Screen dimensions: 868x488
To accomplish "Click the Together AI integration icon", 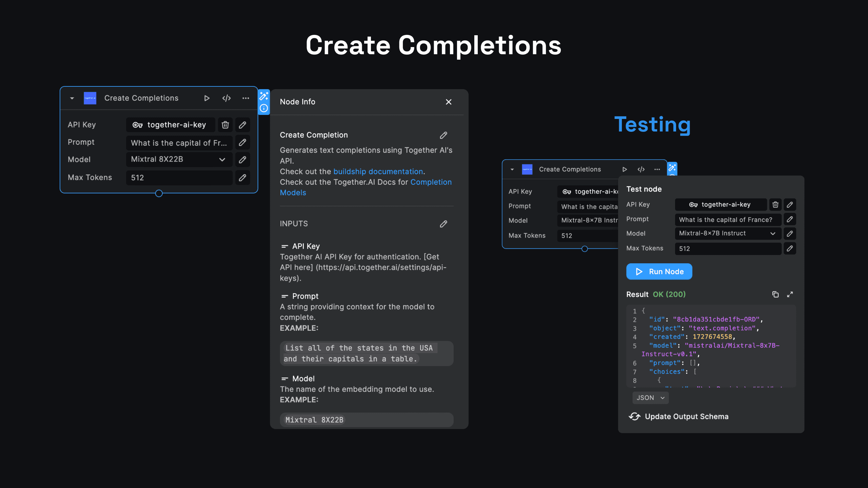I will click(x=89, y=98).
